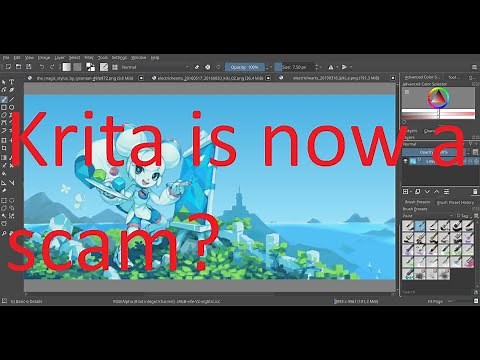Switch to Brush Preset History tab
480x360 pixels.
[455, 202]
